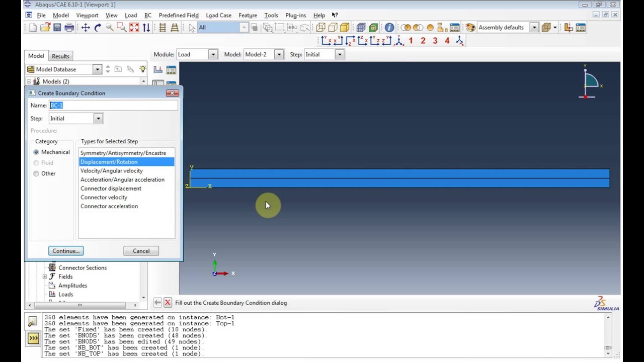Collapse the Models (2) tree node

29,81
